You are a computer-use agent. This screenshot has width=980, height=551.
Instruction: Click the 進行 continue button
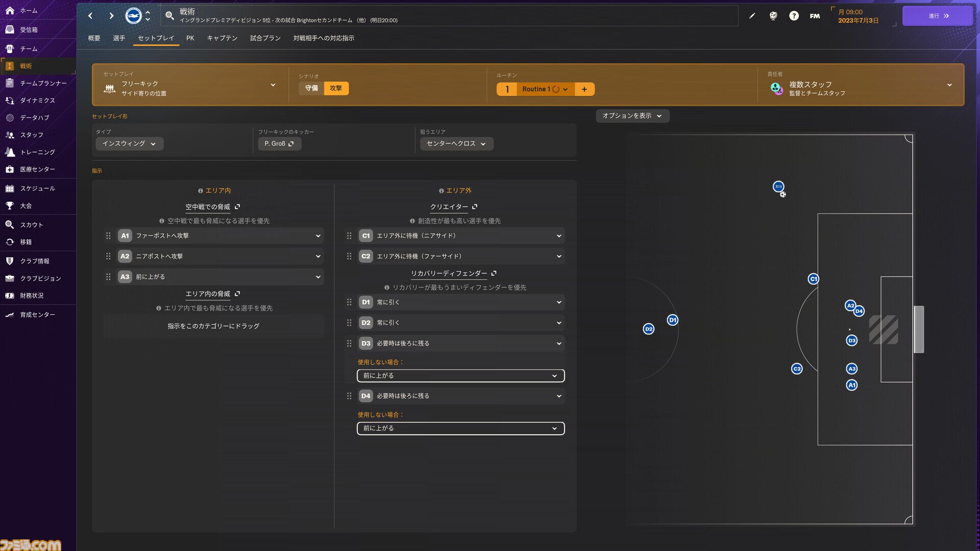click(938, 16)
